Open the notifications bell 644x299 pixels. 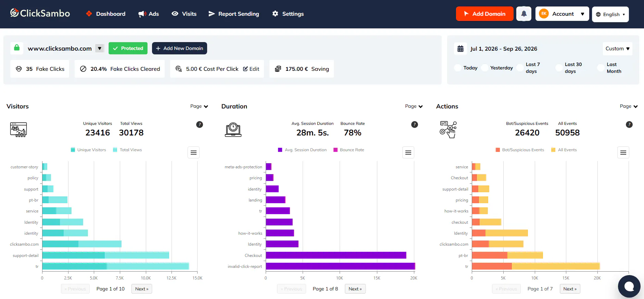pyautogui.click(x=524, y=14)
